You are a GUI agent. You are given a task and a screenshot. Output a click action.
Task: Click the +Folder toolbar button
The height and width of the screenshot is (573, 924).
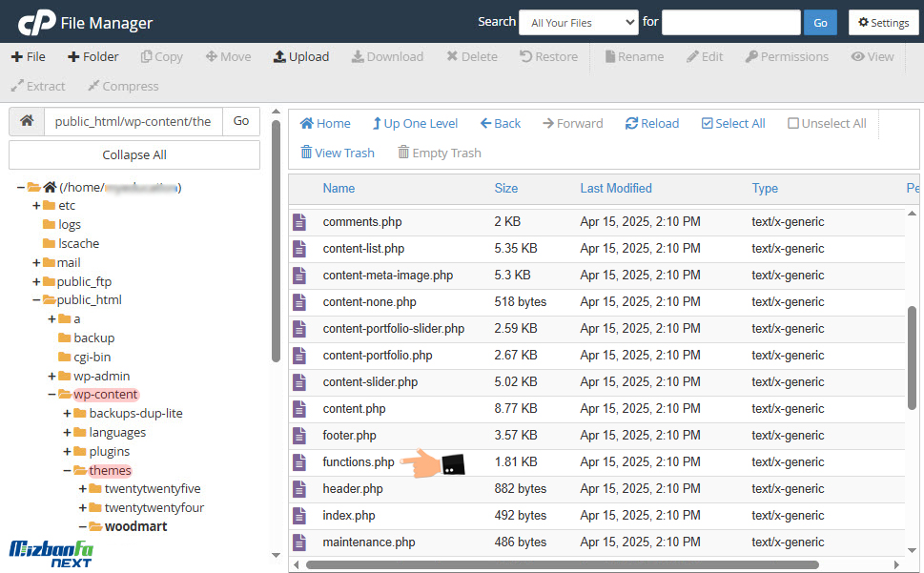93,57
